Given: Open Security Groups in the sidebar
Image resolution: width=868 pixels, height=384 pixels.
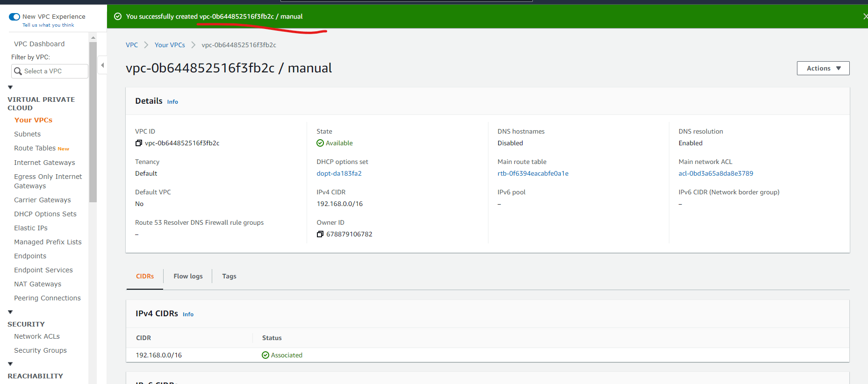Looking at the screenshot, I should [x=40, y=350].
